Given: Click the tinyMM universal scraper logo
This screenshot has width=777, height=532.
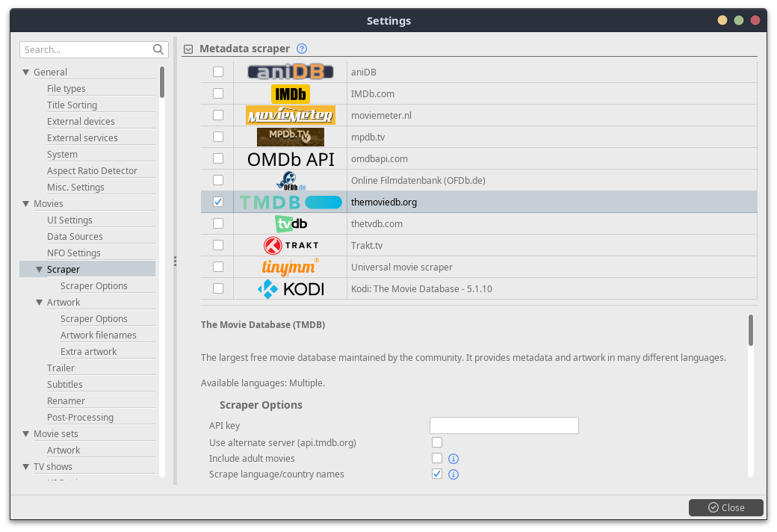Looking at the screenshot, I should (290, 267).
